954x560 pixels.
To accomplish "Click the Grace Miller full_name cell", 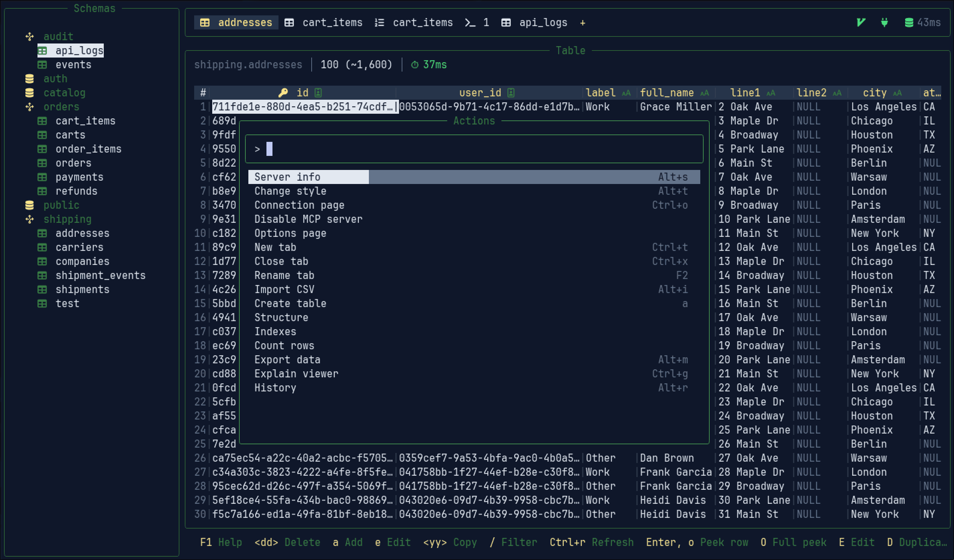I will point(676,107).
